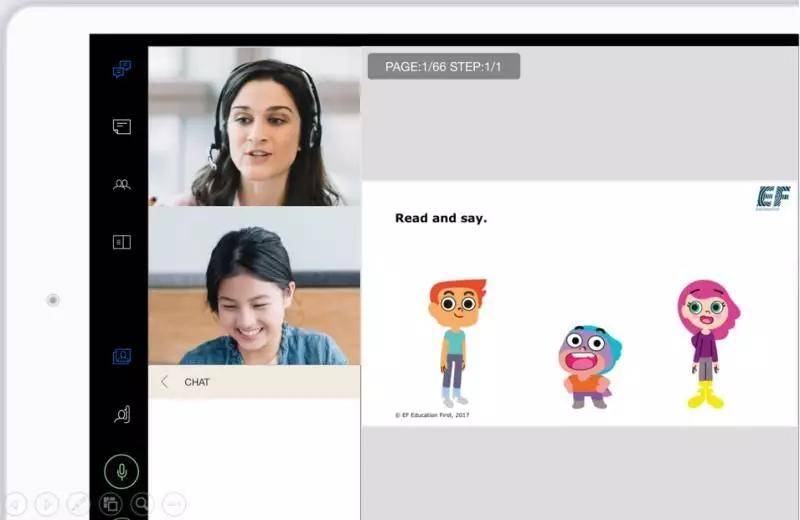Click the PAGE:1/66 STEP:1/1 indicator
The height and width of the screenshot is (520, 800).
tap(444, 67)
